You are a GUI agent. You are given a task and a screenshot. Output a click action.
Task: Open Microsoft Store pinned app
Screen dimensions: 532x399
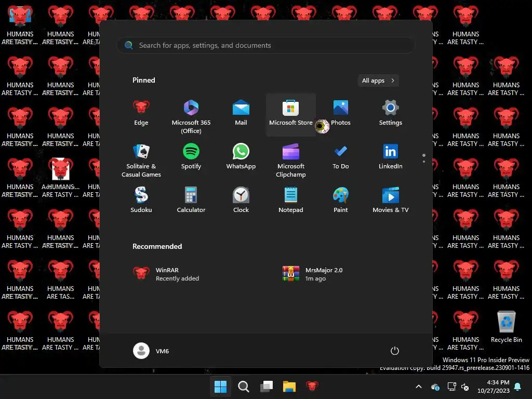pyautogui.click(x=291, y=114)
